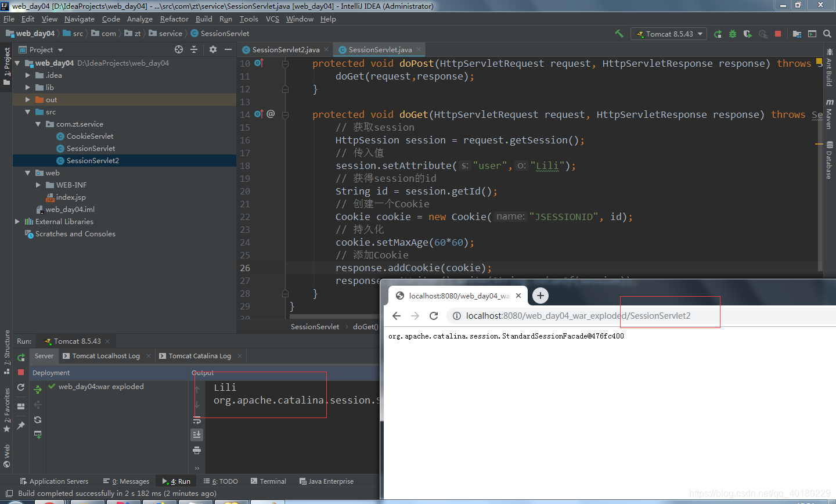Click the red Stop icon in top toolbar

778,34
